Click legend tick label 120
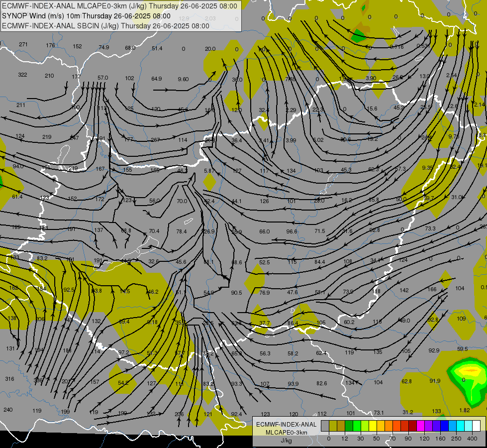This screenshot has height=448, width=487. pyautogui.click(x=424, y=439)
